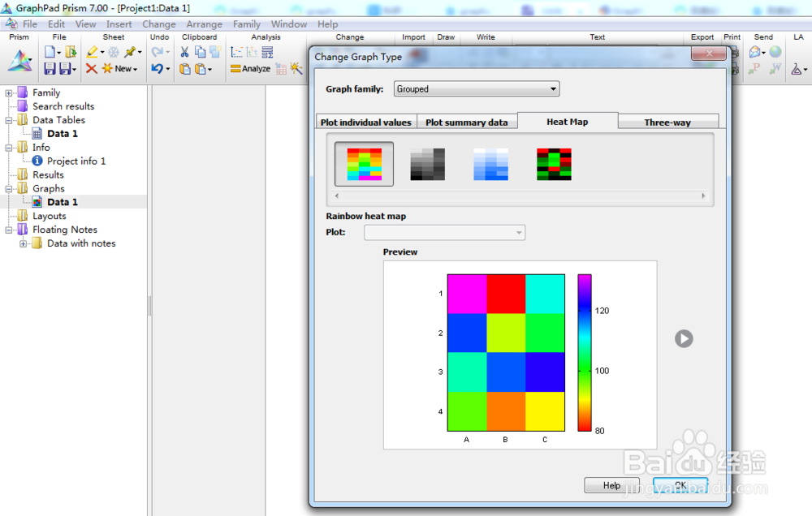Click the pushpin note icon
812x516 pixels.
129,52
